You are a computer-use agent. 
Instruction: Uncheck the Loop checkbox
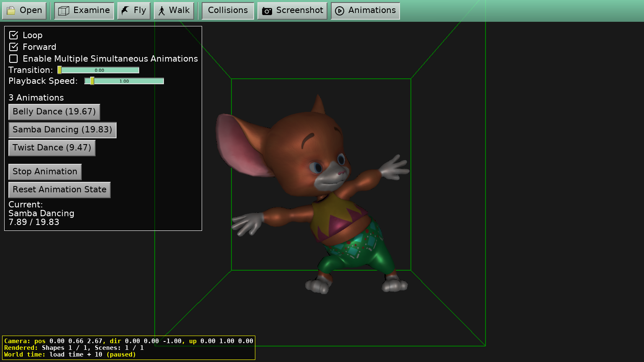tap(13, 35)
